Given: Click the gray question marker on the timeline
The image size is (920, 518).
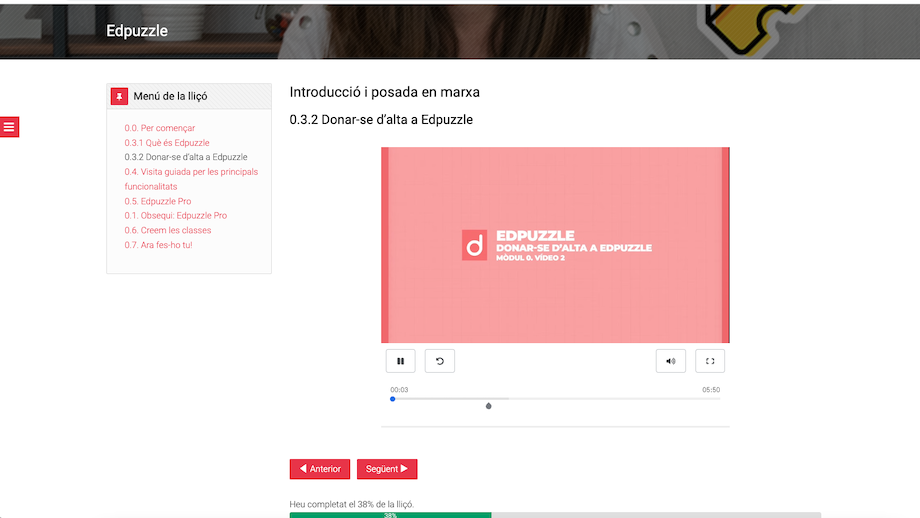Looking at the screenshot, I should (488, 406).
